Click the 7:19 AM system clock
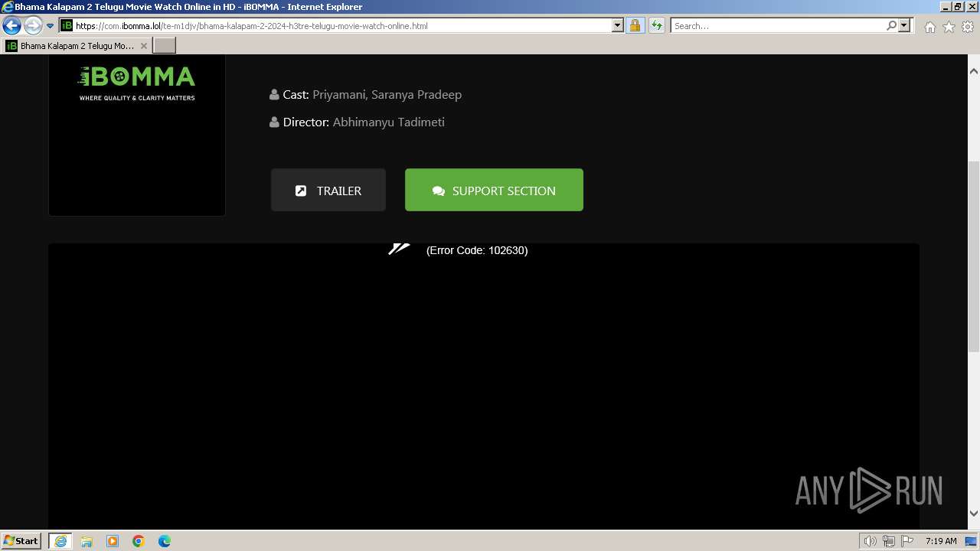 [941, 541]
